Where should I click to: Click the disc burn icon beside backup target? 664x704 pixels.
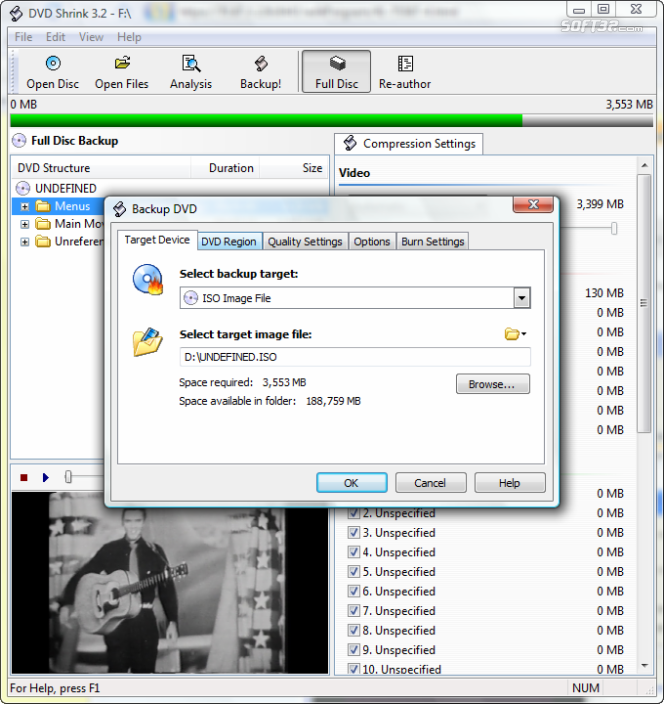(x=148, y=279)
